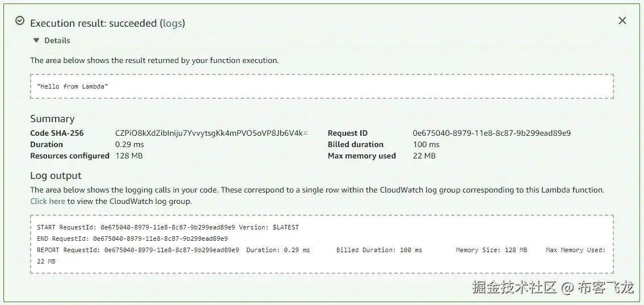Click the Log output heading
Viewport: 644px width, 305px height.
(56, 176)
